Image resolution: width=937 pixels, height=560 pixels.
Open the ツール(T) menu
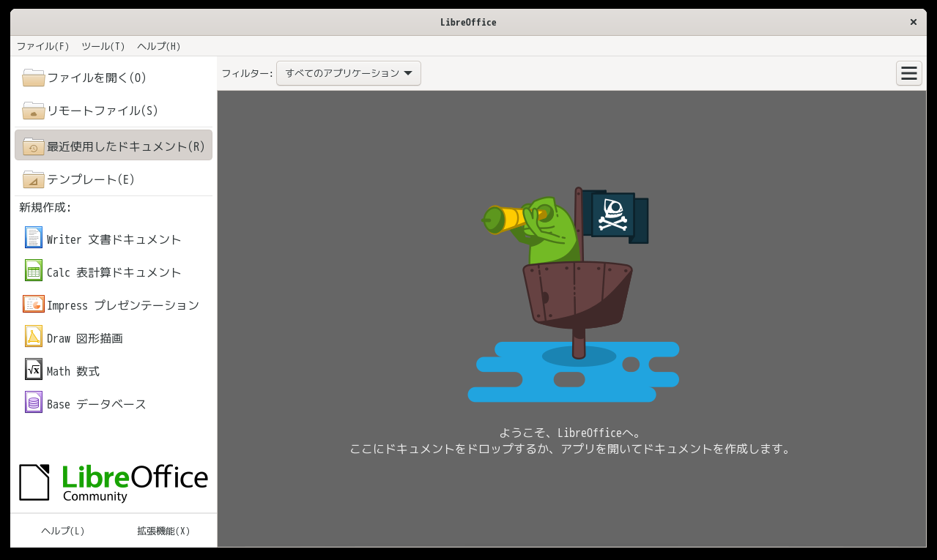click(103, 46)
